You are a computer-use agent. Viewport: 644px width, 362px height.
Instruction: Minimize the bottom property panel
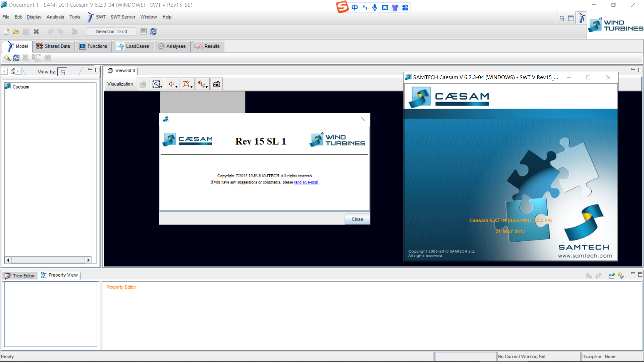click(633, 273)
